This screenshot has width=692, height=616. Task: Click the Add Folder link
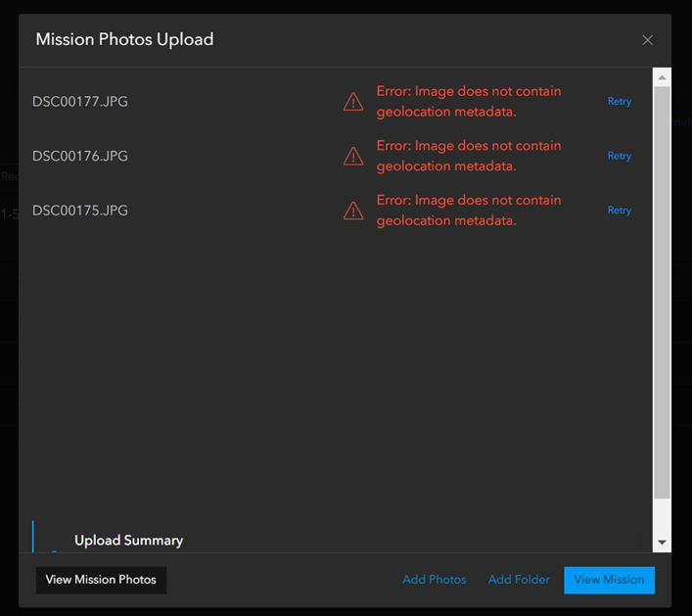click(x=519, y=580)
